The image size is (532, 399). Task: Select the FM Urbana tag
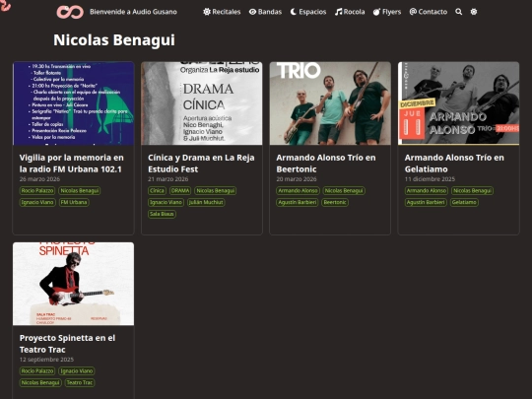coord(74,202)
